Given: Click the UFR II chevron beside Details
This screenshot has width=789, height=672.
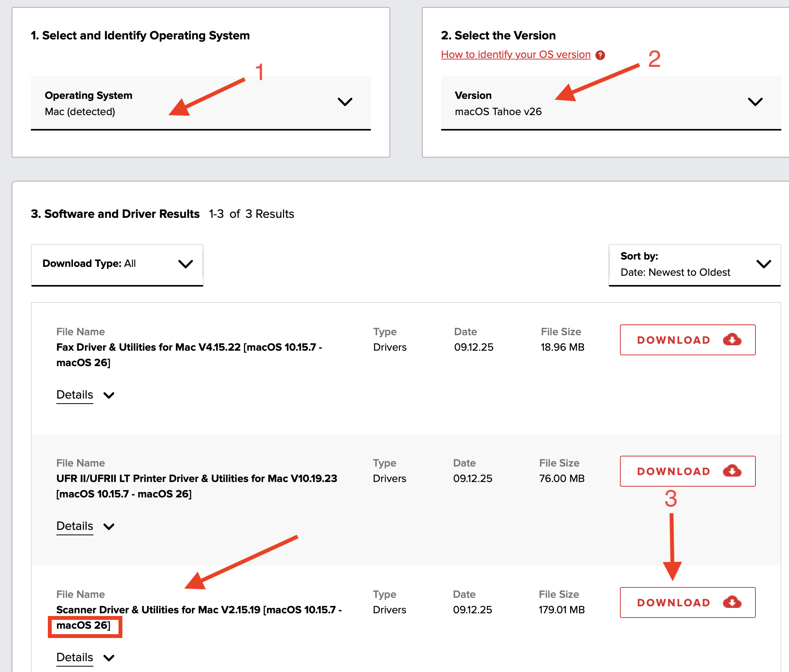Looking at the screenshot, I should click(x=109, y=527).
